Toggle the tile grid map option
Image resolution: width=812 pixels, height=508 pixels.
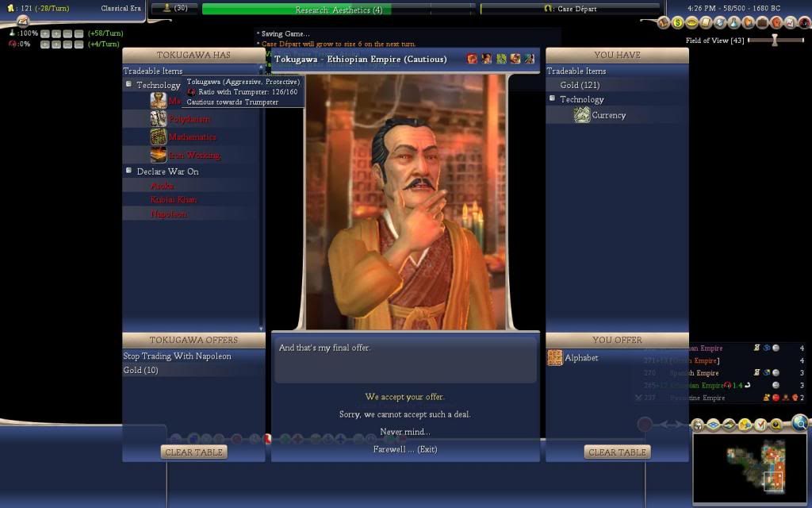pyautogui.click(x=713, y=425)
